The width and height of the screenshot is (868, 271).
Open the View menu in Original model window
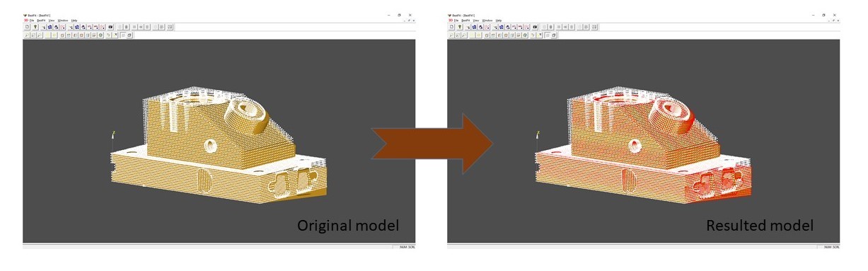[x=52, y=21]
